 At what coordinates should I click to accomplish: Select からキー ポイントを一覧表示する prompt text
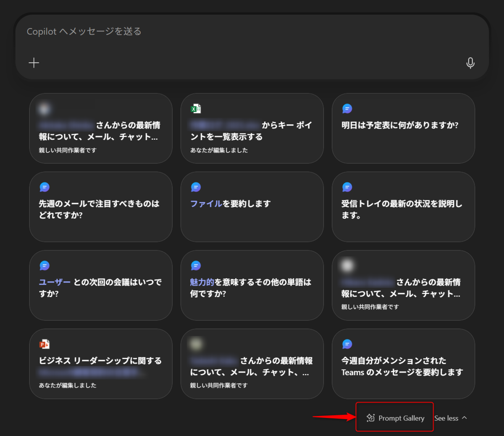coord(251,131)
